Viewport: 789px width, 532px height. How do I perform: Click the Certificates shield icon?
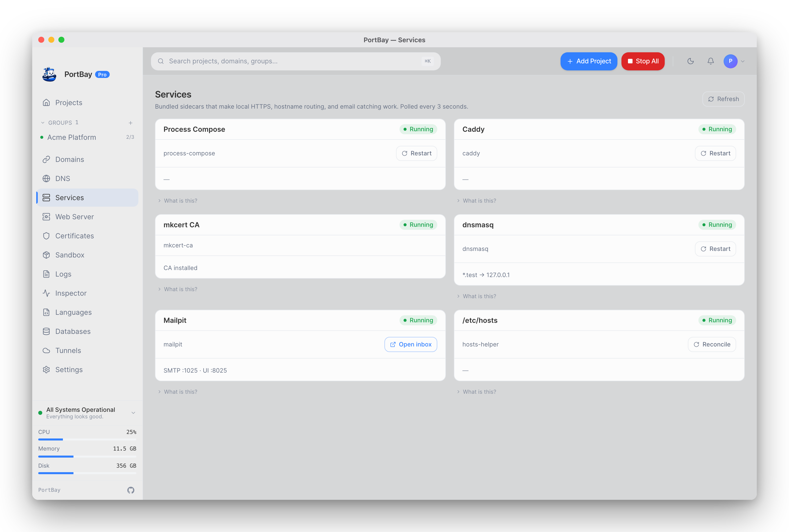47,236
